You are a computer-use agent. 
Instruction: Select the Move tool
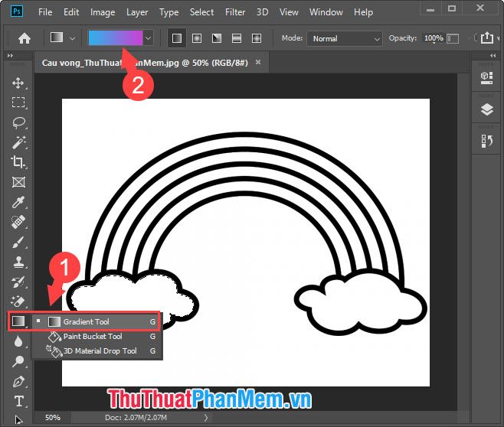click(18, 83)
